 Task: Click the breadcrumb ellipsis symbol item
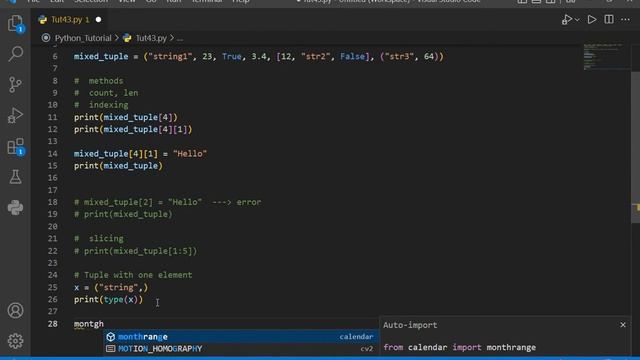(180, 38)
